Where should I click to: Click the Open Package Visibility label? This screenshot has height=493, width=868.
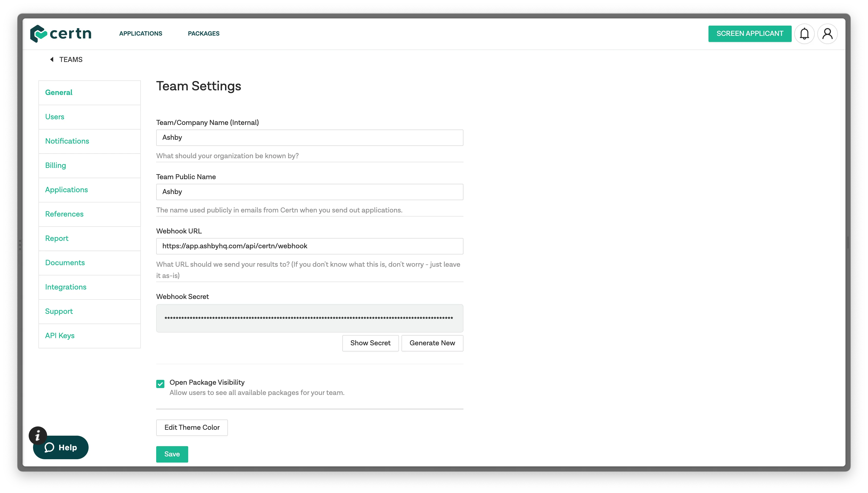click(207, 382)
